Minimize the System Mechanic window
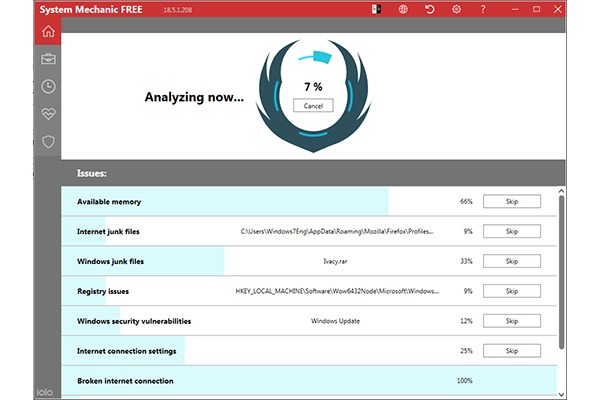Image resolution: width=600 pixels, height=400 pixels. pyautogui.click(x=515, y=9)
